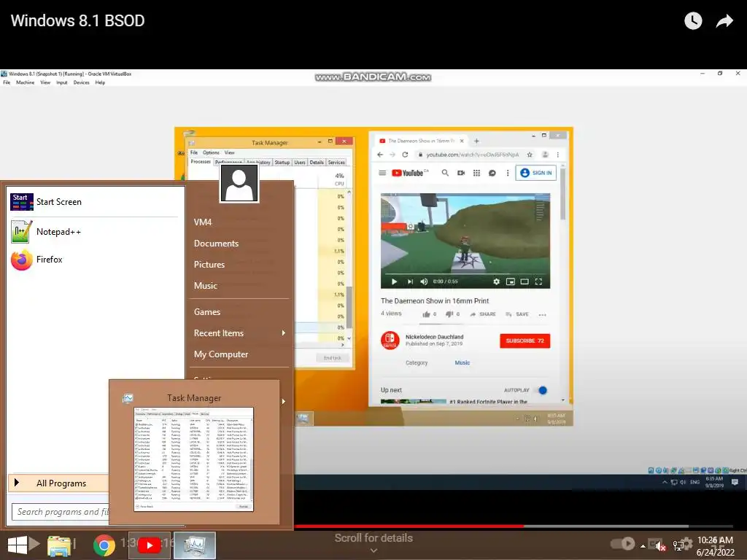747x560 pixels.
Task: Toggle the Autoplay switch under Up next
Action: coord(542,390)
